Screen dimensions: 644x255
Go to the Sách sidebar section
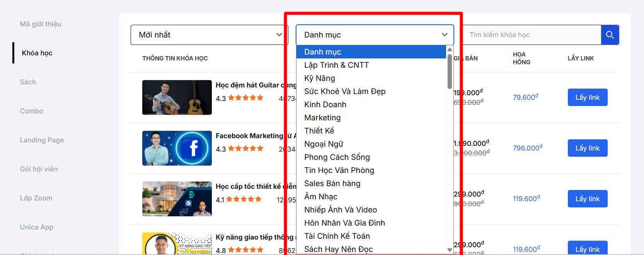point(28,82)
